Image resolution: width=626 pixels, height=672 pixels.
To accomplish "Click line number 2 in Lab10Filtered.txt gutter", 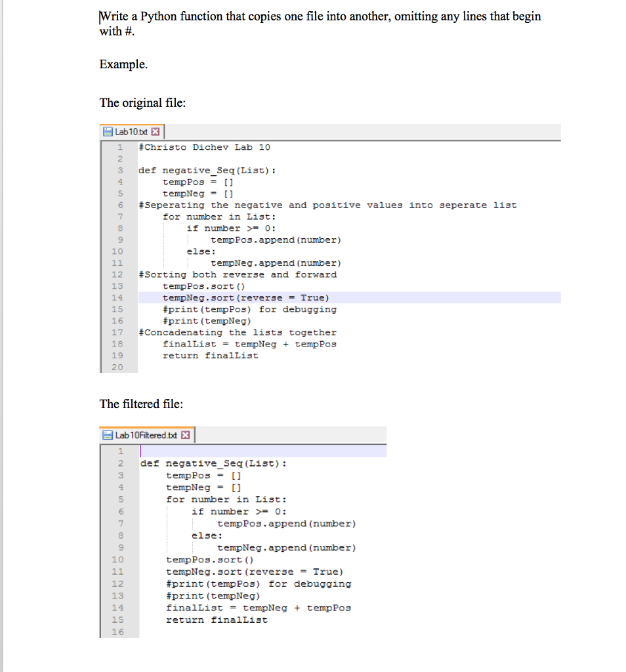I will tap(119, 463).
